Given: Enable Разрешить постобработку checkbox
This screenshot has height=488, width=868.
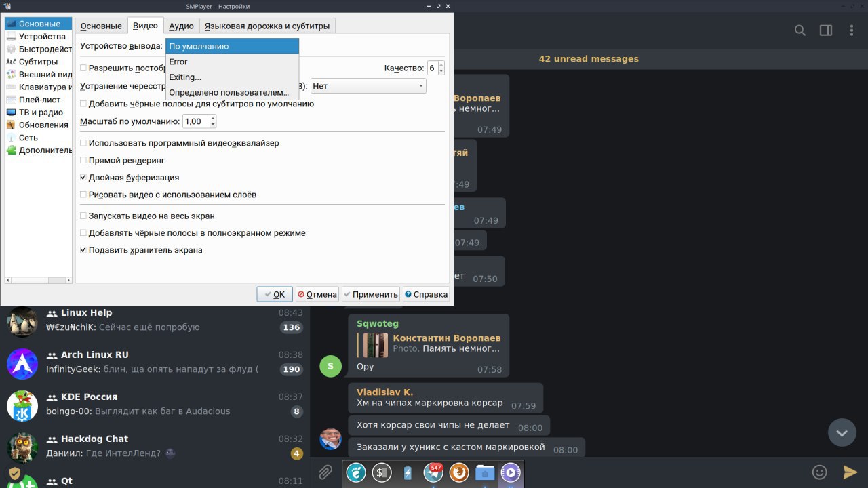Looking at the screenshot, I should tap(83, 68).
